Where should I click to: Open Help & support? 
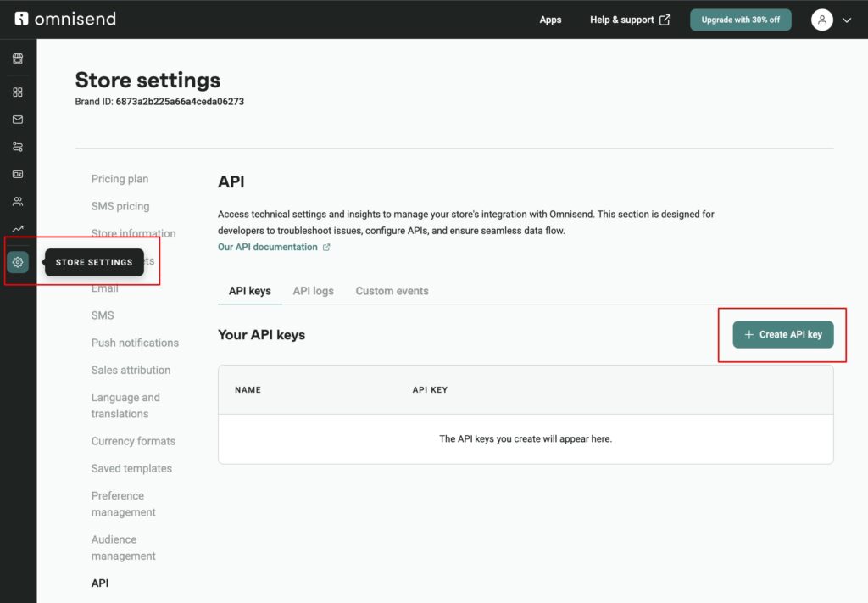(623, 20)
